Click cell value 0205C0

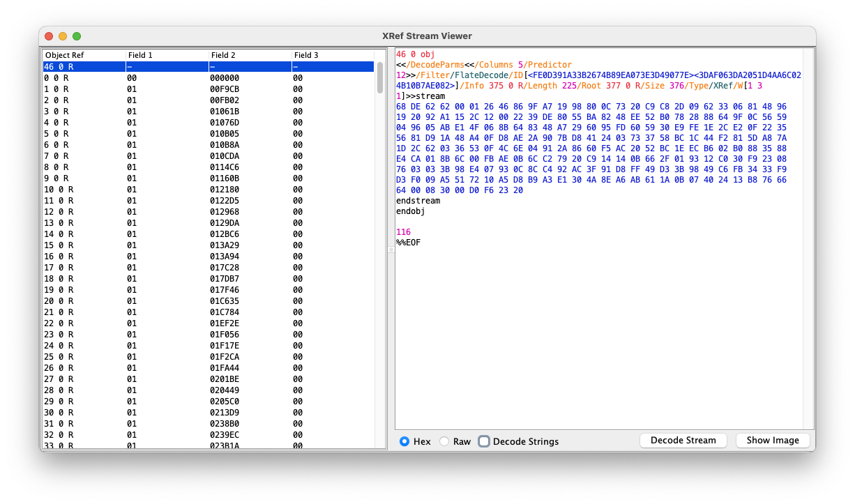(x=225, y=402)
